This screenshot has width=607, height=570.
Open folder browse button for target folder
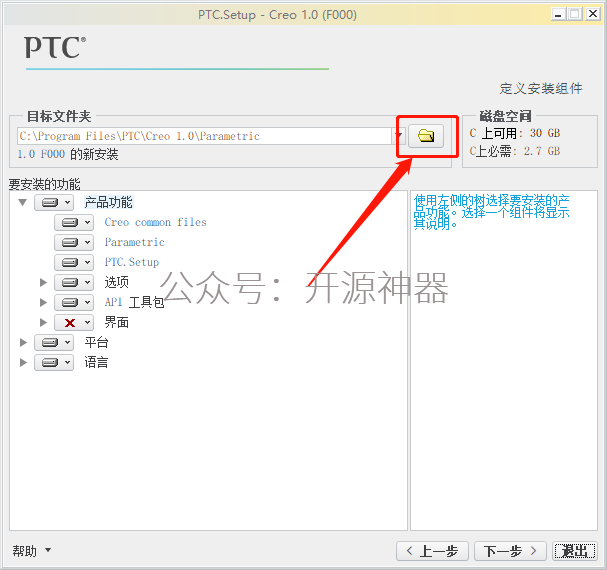[426, 136]
